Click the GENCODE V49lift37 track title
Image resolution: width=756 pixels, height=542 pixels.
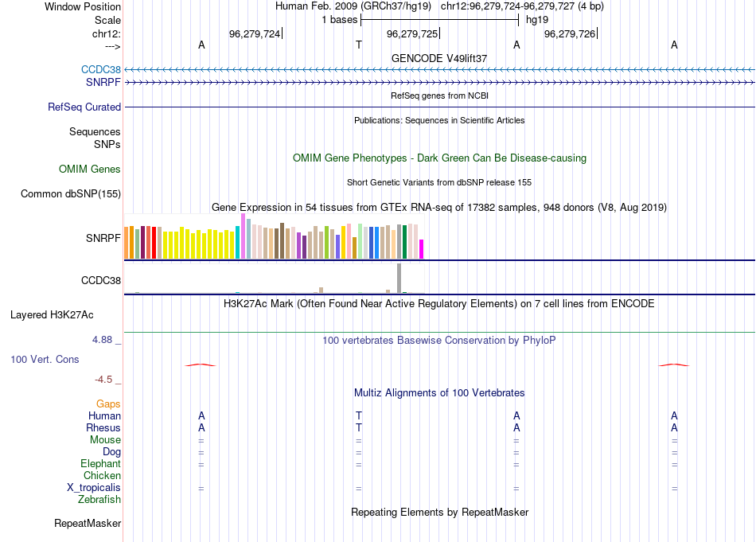coord(439,58)
